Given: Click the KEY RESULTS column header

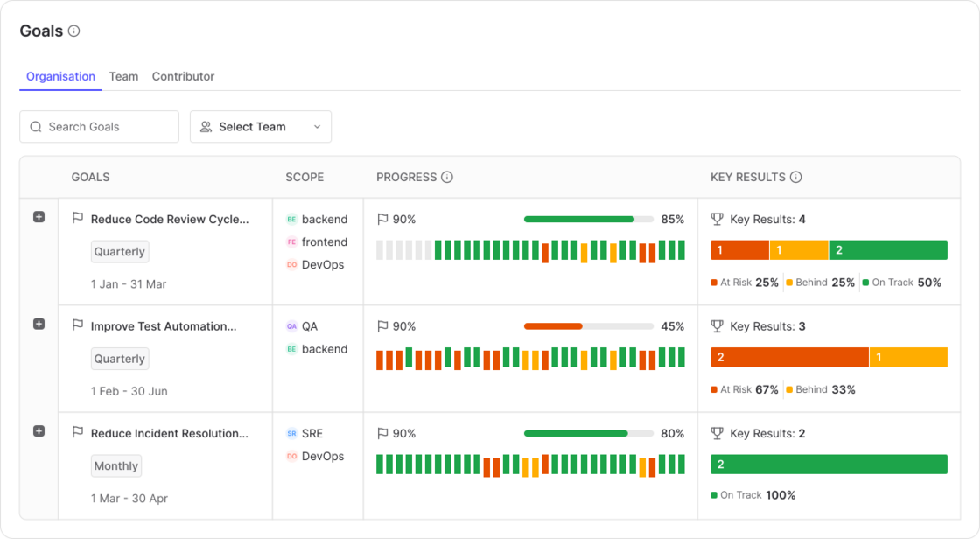Looking at the screenshot, I should pyautogui.click(x=747, y=177).
